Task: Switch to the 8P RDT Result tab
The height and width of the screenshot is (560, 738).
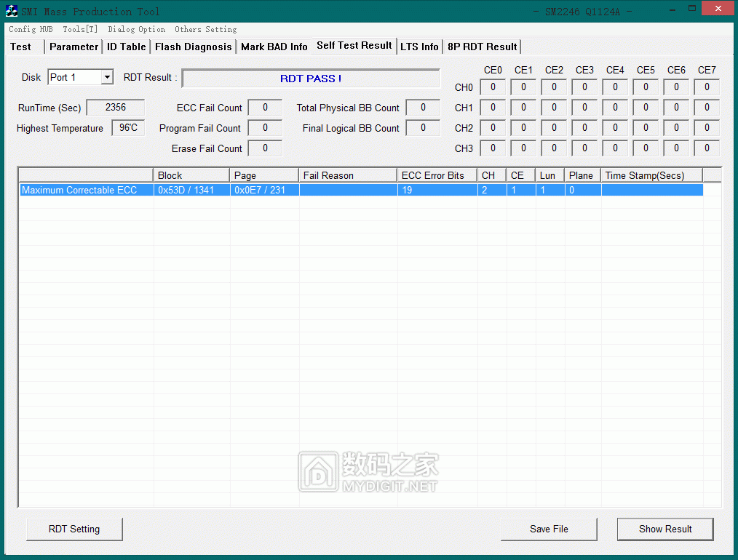Action: 483,47
